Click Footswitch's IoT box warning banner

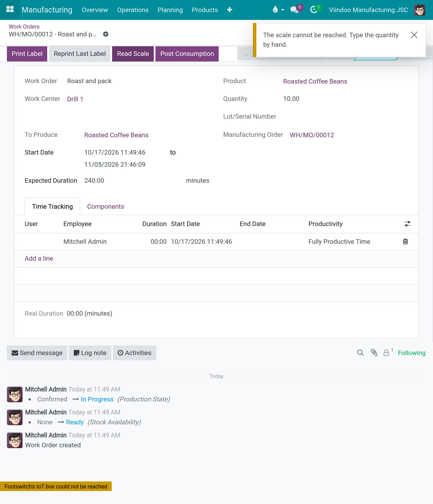coord(56,486)
